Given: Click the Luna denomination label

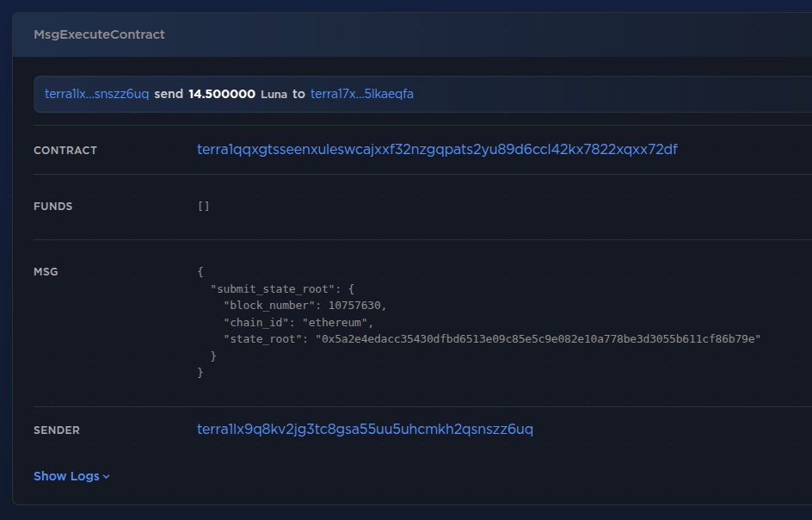Looking at the screenshot, I should click(x=274, y=95).
